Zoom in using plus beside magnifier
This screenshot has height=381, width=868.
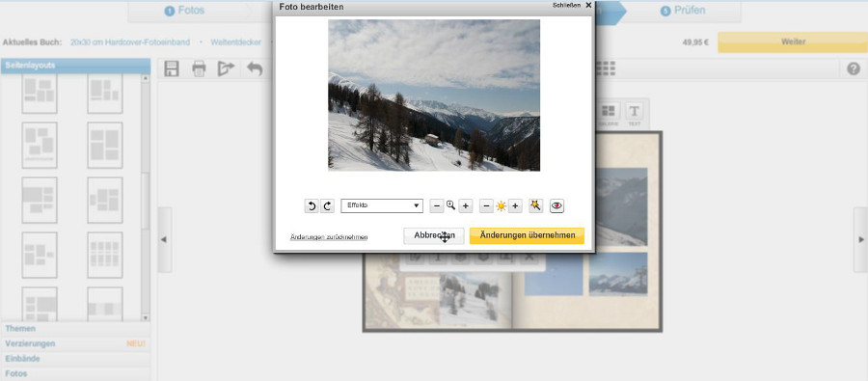pyautogui.click(x=466, y=206)
